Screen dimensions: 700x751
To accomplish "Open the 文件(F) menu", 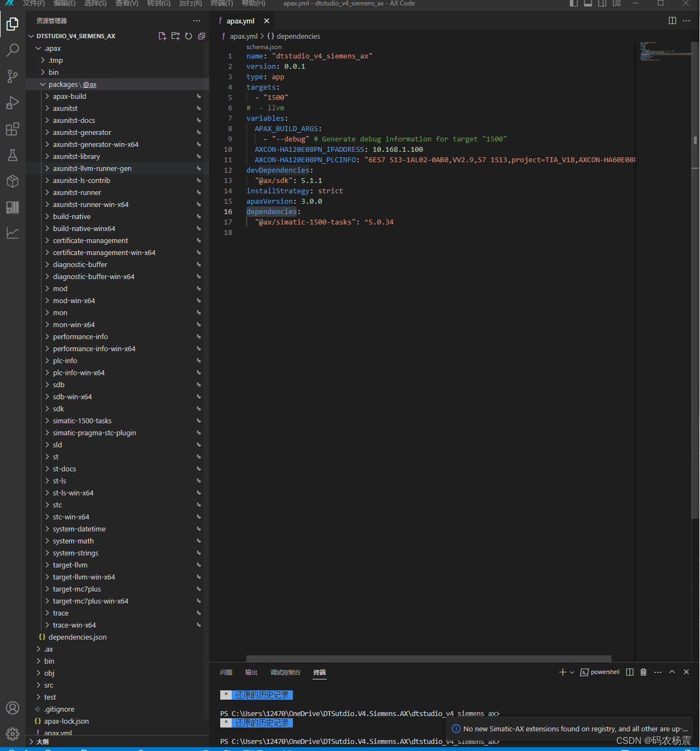I will 34,3.
